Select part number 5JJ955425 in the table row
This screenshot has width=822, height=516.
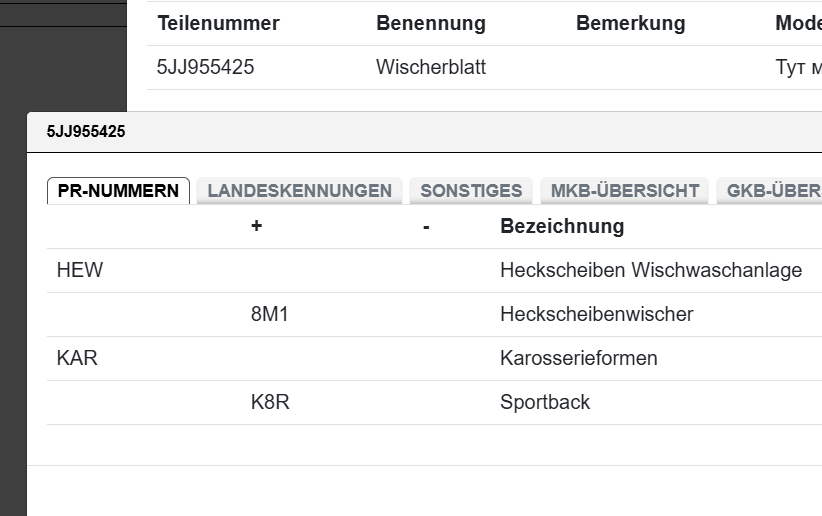(205, 68)
